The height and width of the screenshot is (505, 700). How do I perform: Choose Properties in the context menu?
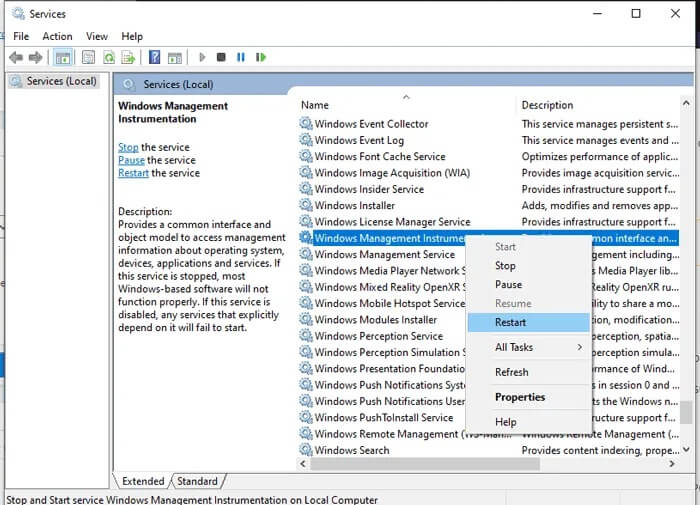(x=529, y=397)
